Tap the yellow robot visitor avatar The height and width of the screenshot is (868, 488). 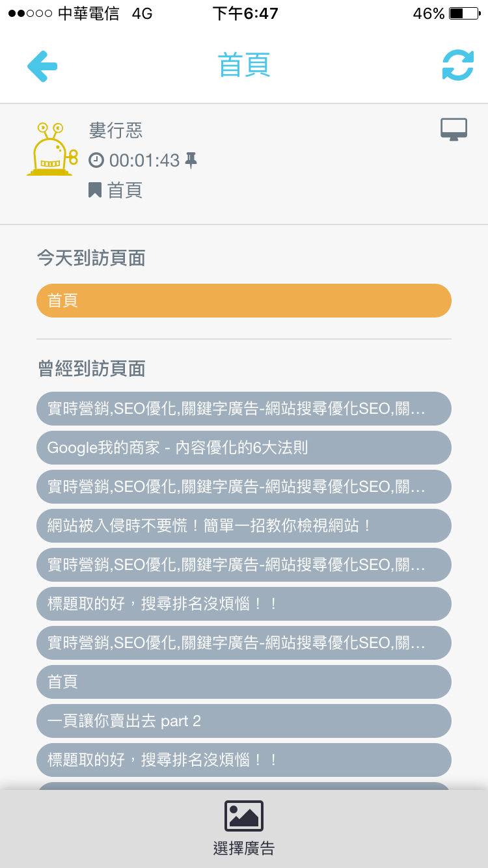pyautogui.click(x=52, y=149)
